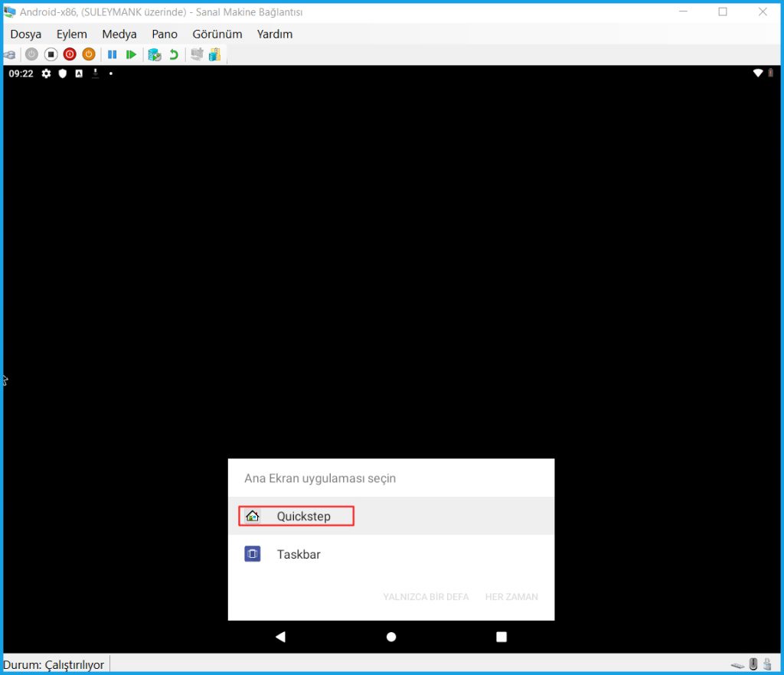Viewport: 784px width, 675px height.
Task: Click the Wi-Fi icon in Android status bar
Action: point(758,73)
